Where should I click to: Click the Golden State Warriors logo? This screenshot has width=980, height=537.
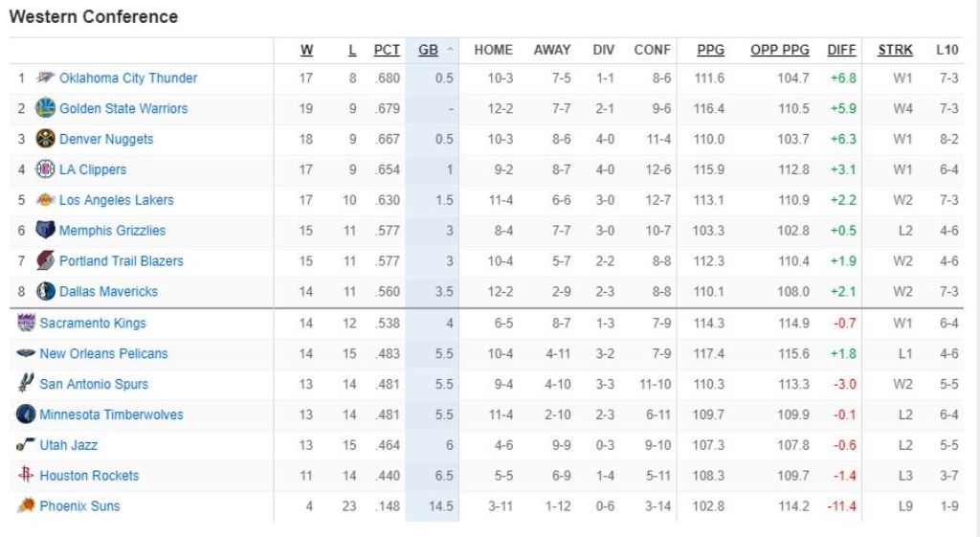[45, 108]
